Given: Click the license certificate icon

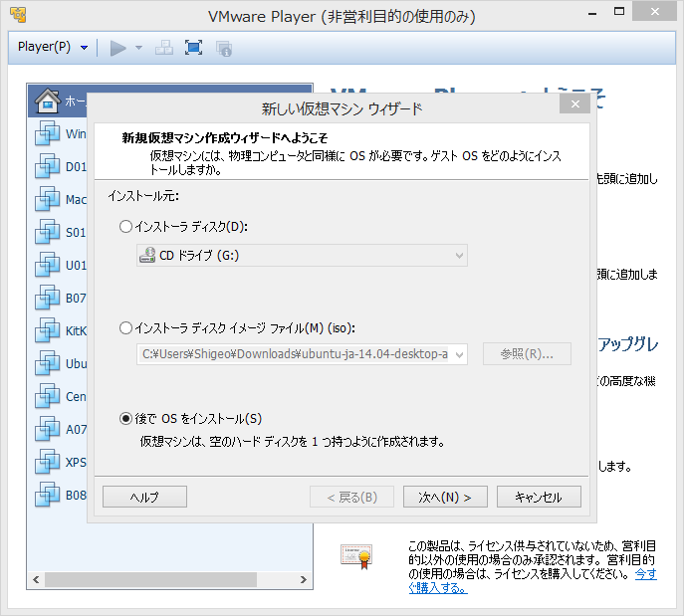Looking at the screenshot, I should pos(356,556).
